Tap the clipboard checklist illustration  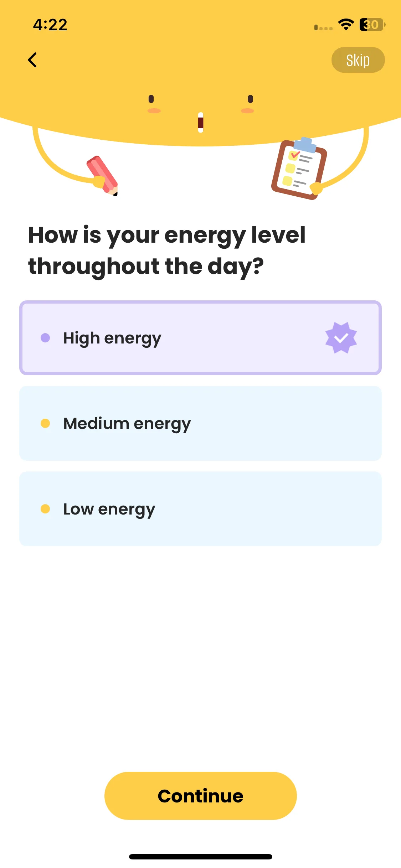(x=299, y=169)
